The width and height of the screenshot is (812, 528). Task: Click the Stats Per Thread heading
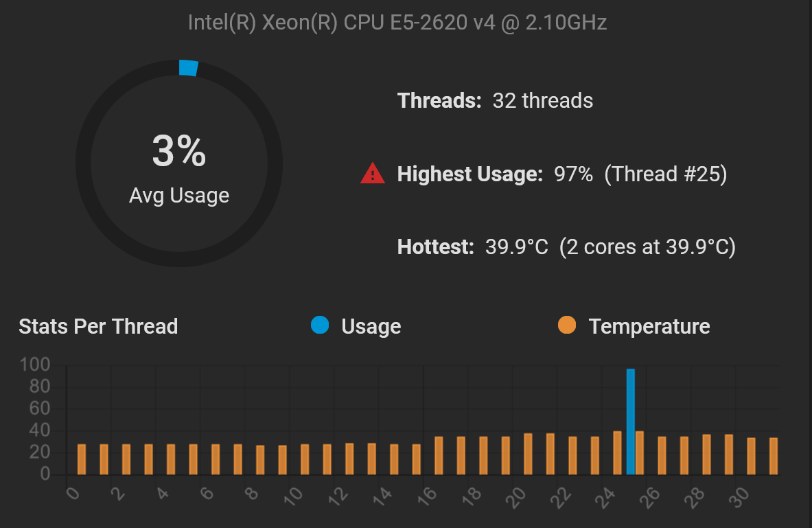pyautogui.click(x=98, y=326)
